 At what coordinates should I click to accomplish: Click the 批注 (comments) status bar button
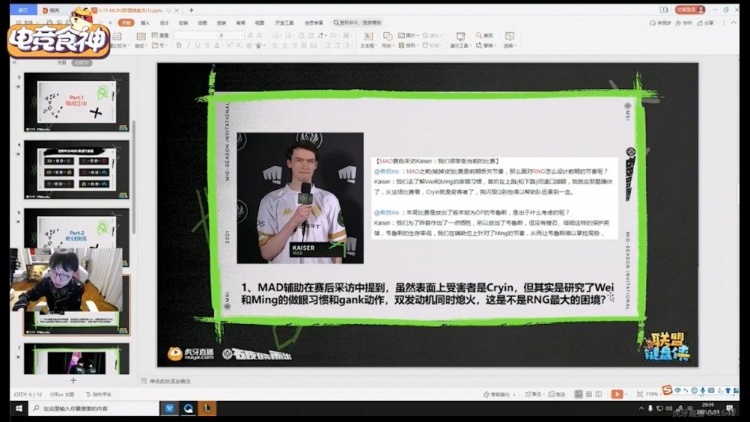click(557, 394)
